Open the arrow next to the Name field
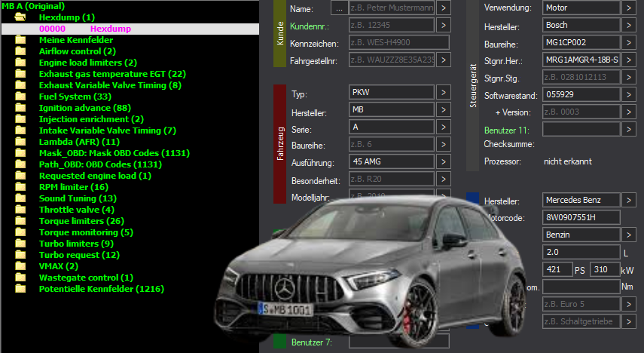The height and width of the screenshot is (353, 644). pyautogui.click(x=443, y=8)
